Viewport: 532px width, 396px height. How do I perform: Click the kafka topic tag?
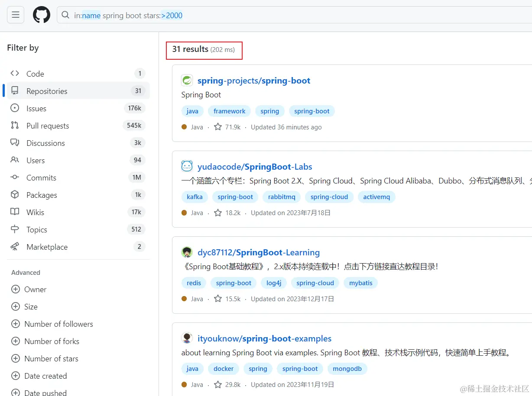[195, 197]
